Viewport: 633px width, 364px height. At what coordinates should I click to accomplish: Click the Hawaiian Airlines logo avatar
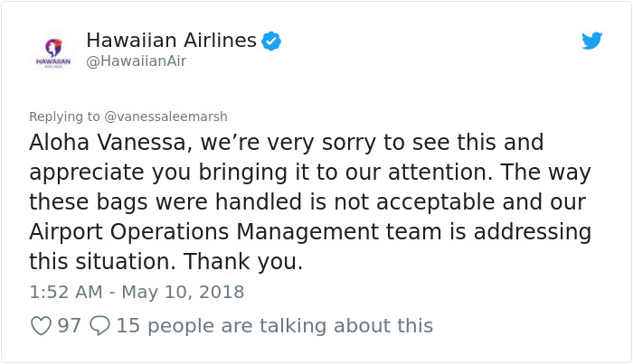click(x=52, y=51)
